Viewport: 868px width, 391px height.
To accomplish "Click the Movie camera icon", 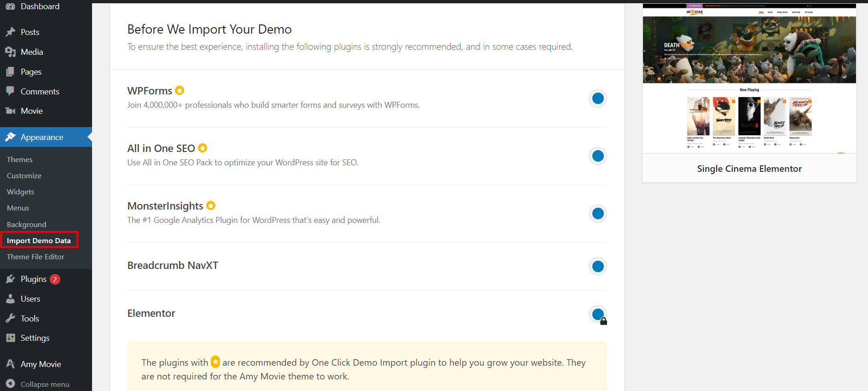I will point(10,111).
